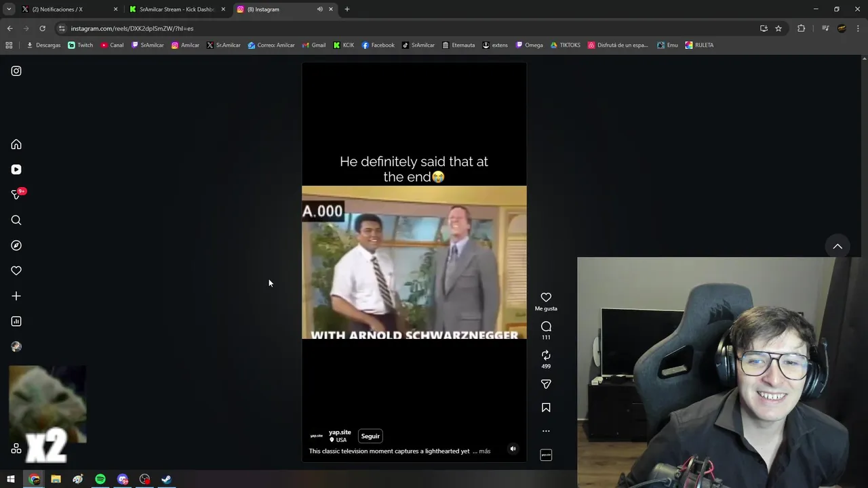The width and height of the screenshot is (868, 488).
Task: Mute the reel with the speaker button
Action: click(513, 449)
